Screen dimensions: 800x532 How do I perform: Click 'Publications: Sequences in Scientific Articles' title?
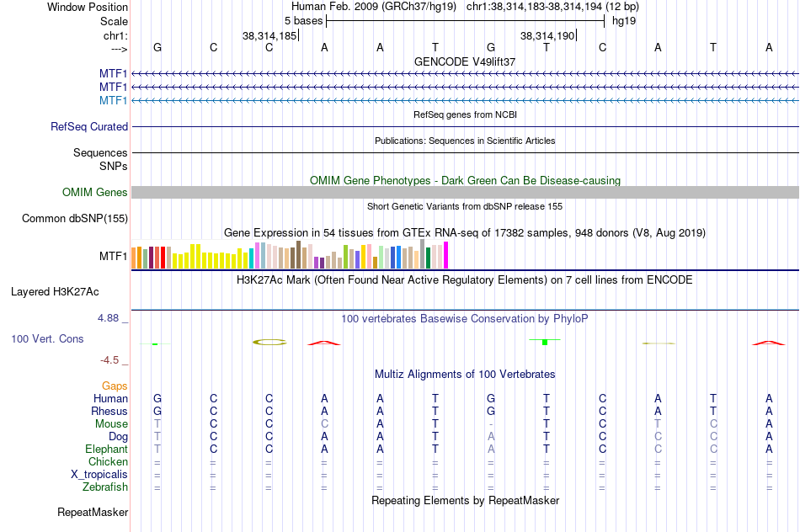465,141
